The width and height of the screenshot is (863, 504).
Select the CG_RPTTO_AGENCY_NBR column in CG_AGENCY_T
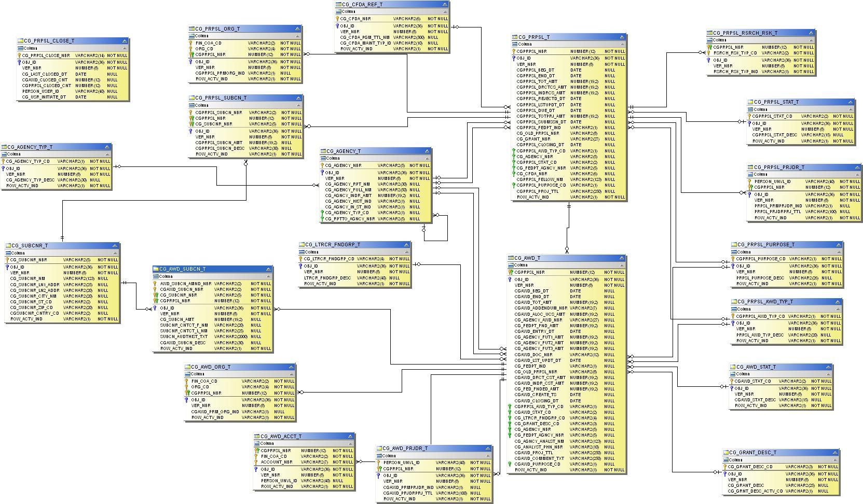pyautogui.click(x=376, y=219)
